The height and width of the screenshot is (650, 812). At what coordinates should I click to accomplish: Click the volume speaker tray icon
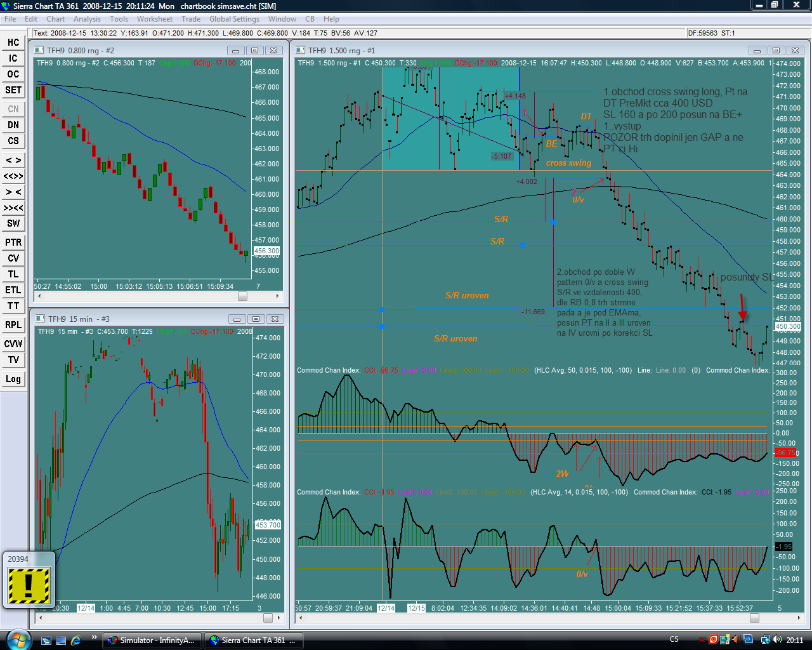click(777, 640)
